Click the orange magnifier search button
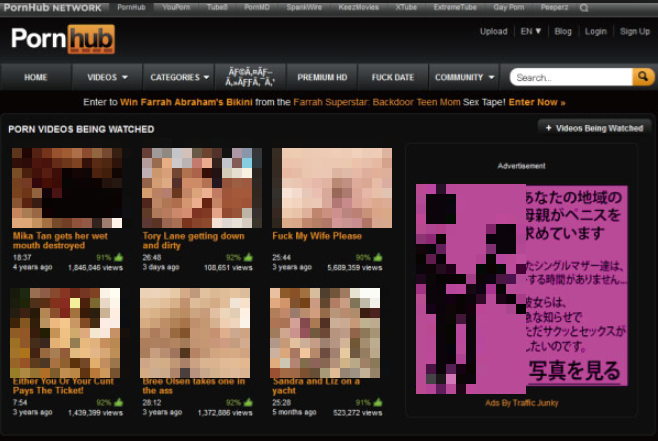 [643, 77]
